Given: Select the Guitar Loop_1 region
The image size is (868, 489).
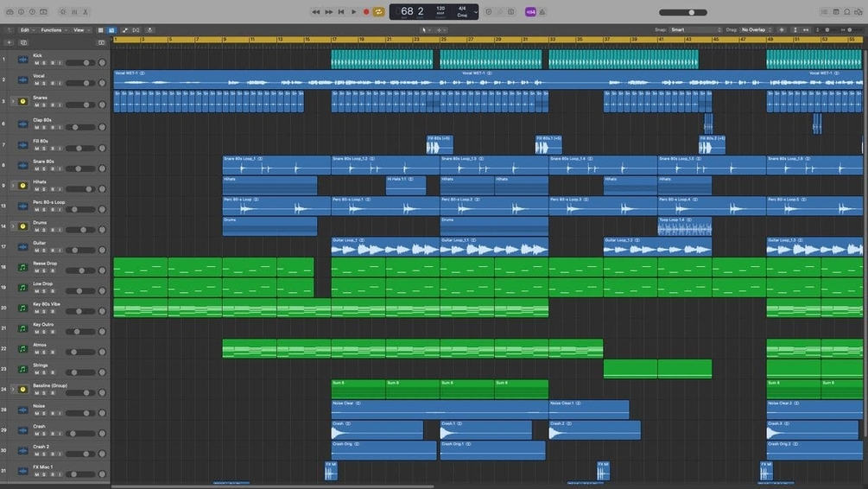Looking at the screenshot, I should 385,247.
